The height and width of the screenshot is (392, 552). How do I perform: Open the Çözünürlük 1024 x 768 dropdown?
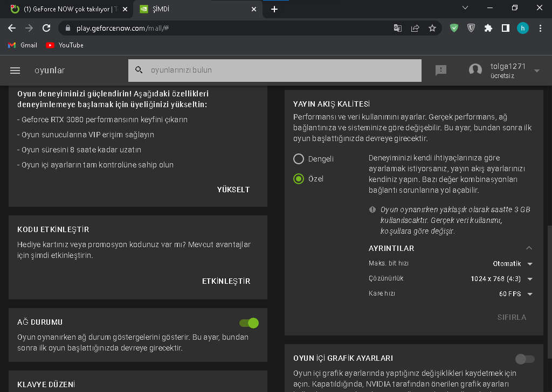click(502, 279)
